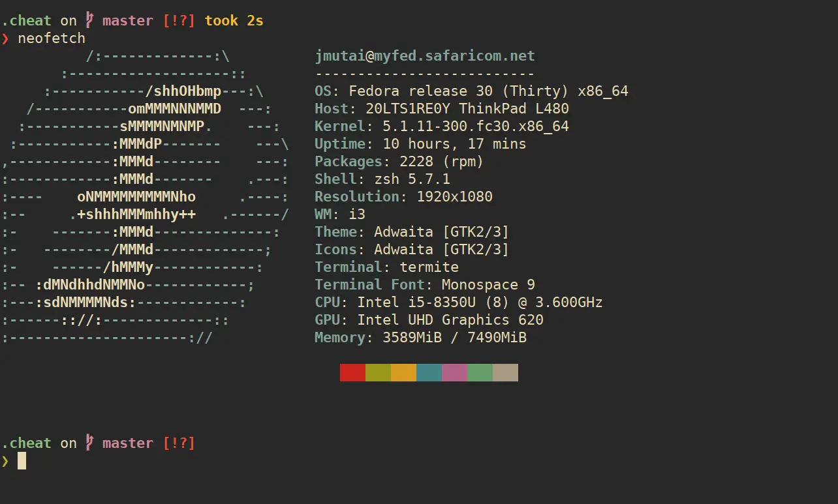Click the red prompt arrow before neofetch
The width and height of the screenshot is (838, 504).
[x=5, y=38]
